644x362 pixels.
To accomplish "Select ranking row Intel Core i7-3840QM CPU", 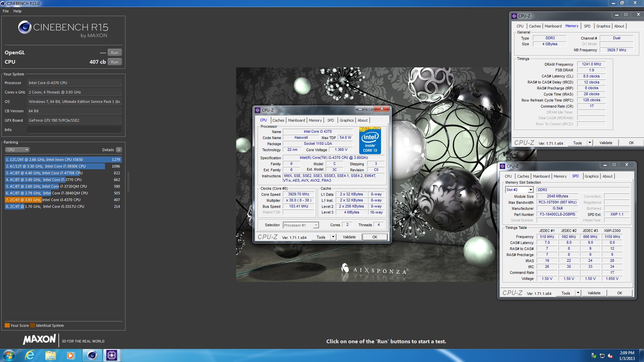I will click(x=63, y=193).
